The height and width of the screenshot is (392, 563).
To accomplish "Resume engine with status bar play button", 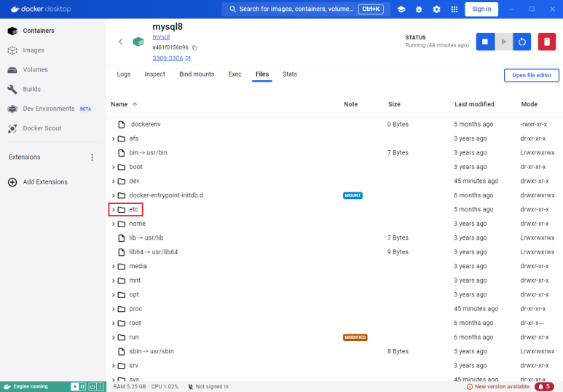I will pyautogui.click(x=75, y=387).
